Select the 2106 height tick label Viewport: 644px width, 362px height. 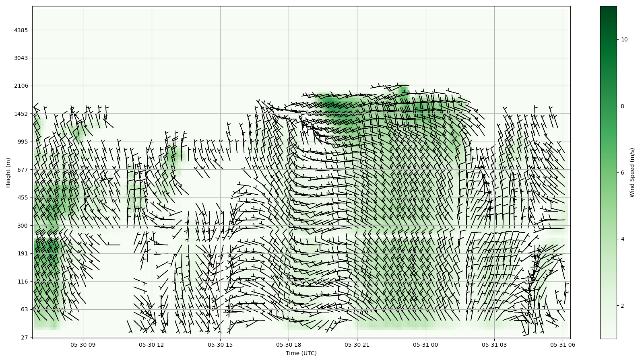[21, 86]
